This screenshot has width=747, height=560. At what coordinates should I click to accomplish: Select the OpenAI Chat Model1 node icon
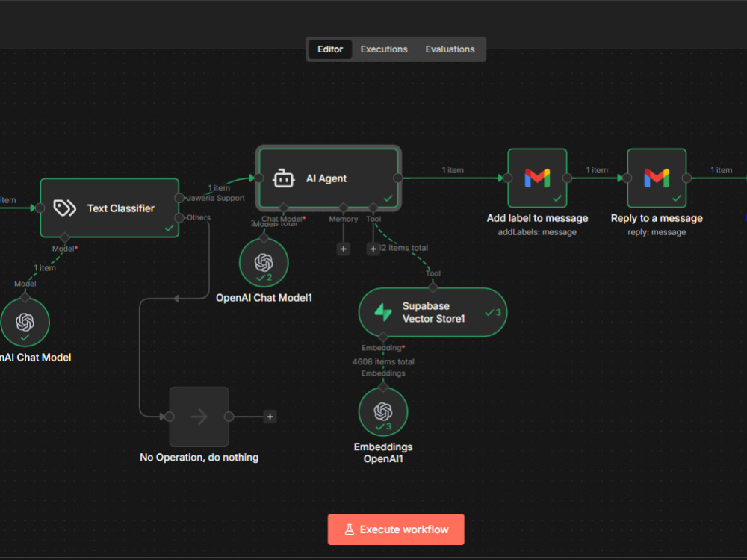(x=264, y=263)
